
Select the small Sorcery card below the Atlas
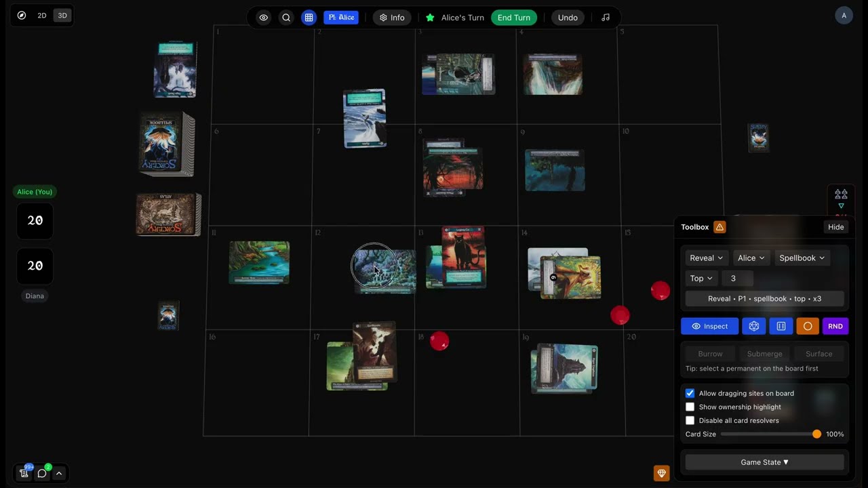tap(168, 316)
